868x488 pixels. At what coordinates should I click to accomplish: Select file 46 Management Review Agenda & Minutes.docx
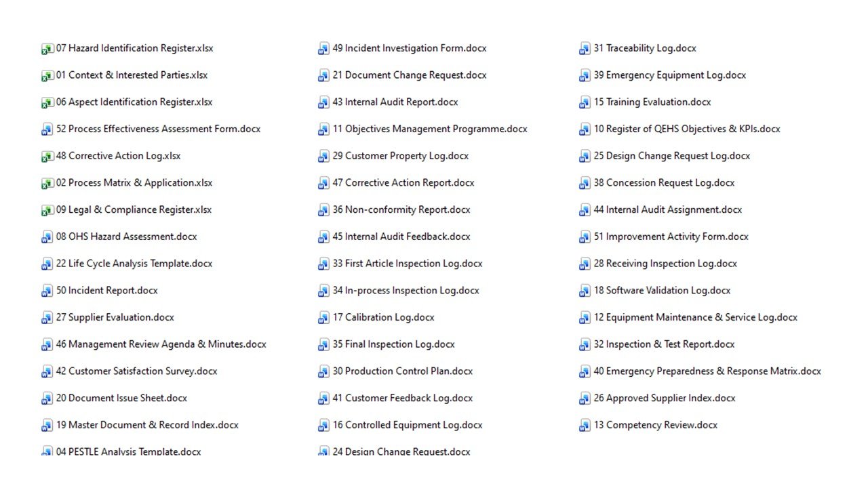tap(161, 344)
